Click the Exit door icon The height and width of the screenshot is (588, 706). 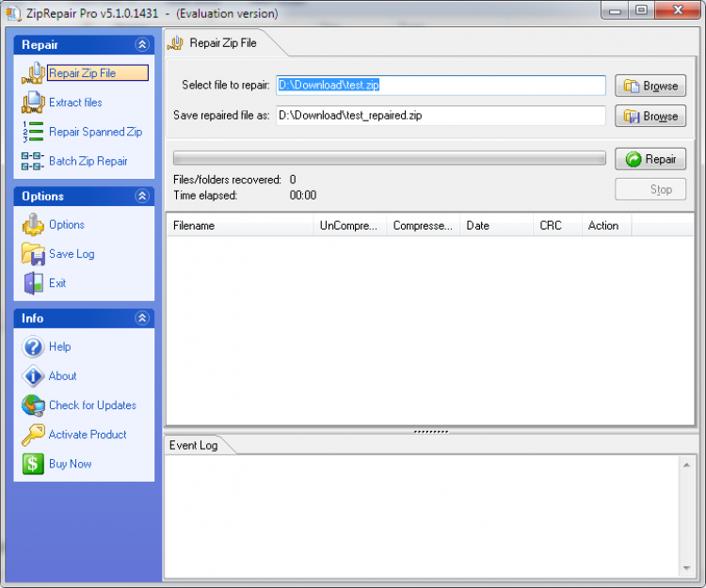pyautogui.click(x=33, y=283)
